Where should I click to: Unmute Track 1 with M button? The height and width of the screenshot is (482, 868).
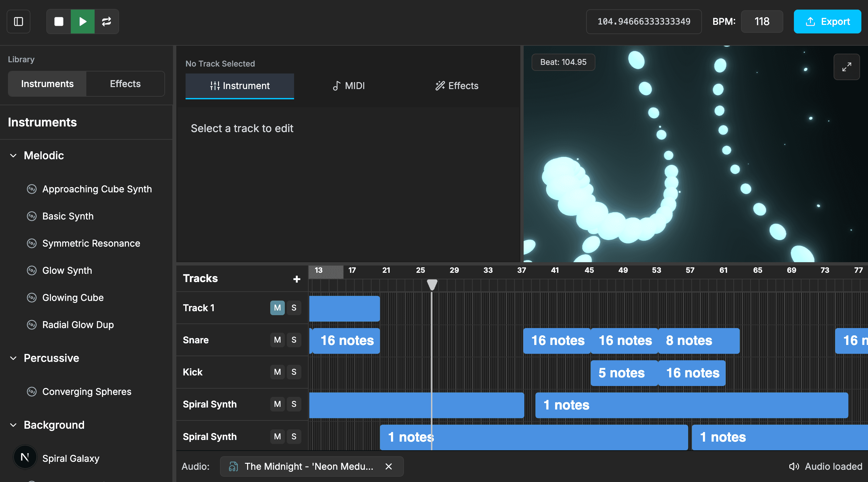point(277,308)
